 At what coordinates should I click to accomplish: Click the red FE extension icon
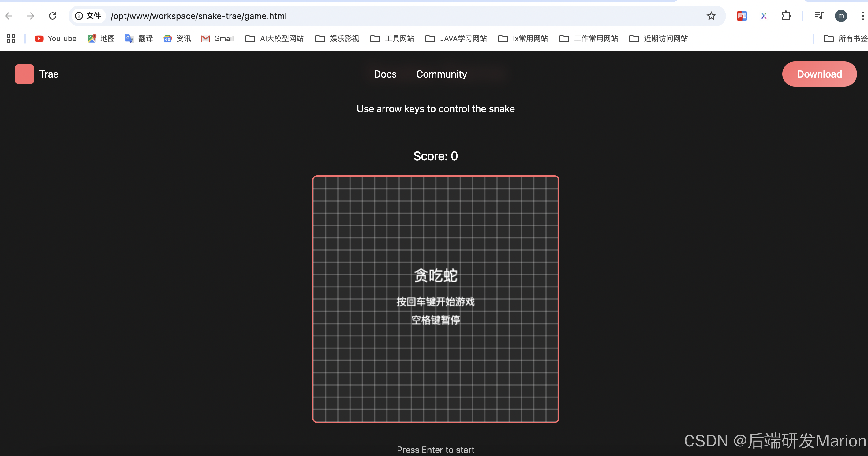click(741, 16)
